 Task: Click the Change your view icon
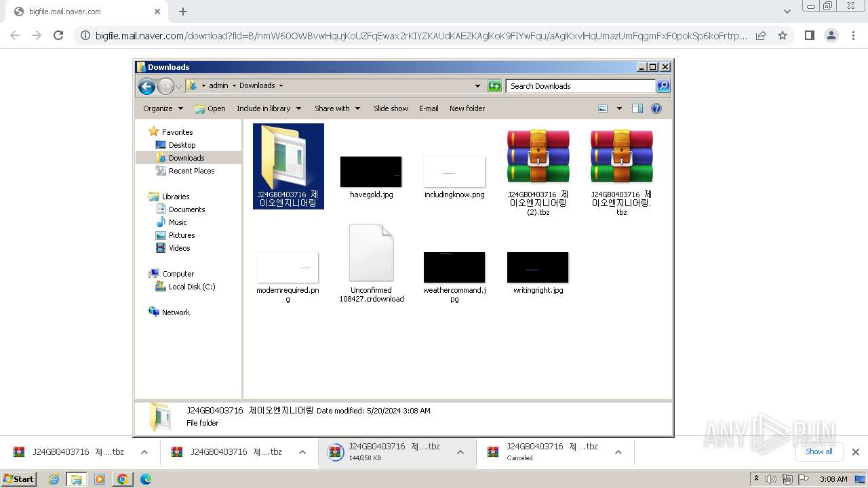tap(604, 108)
